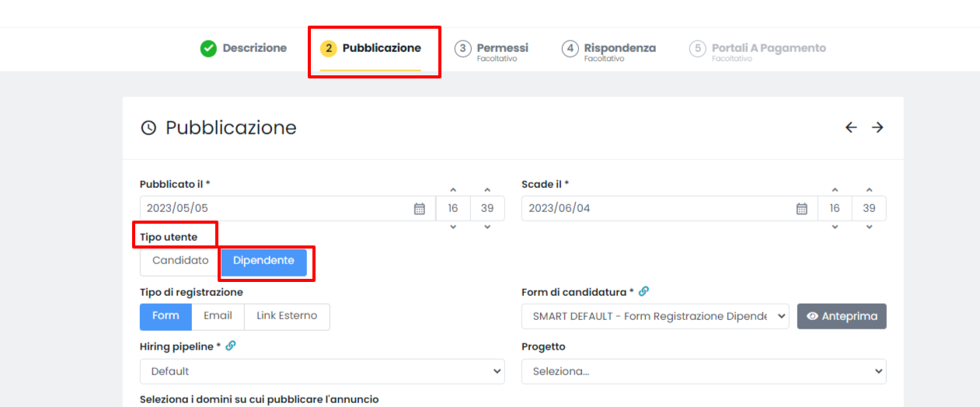Click the Anteprima preview button

842,316
